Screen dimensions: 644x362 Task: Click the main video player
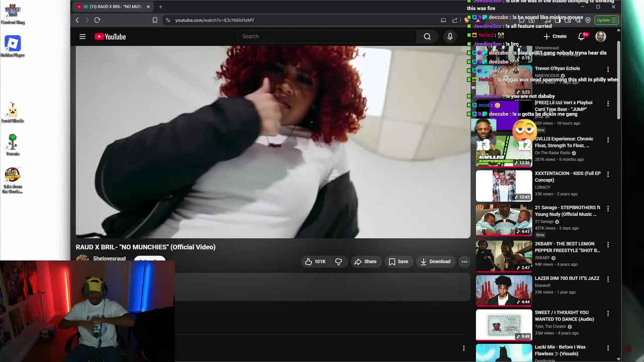point(273,142)
